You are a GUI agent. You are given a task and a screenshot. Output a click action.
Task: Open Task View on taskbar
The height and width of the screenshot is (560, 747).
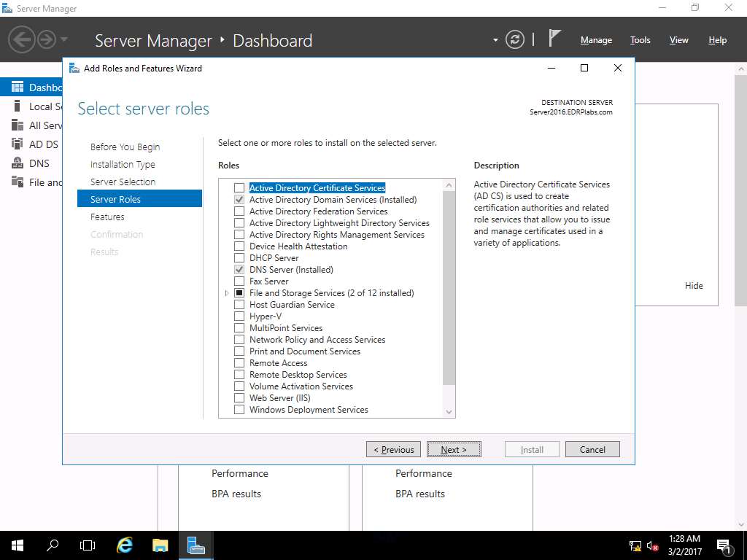(x=88, y=545)
